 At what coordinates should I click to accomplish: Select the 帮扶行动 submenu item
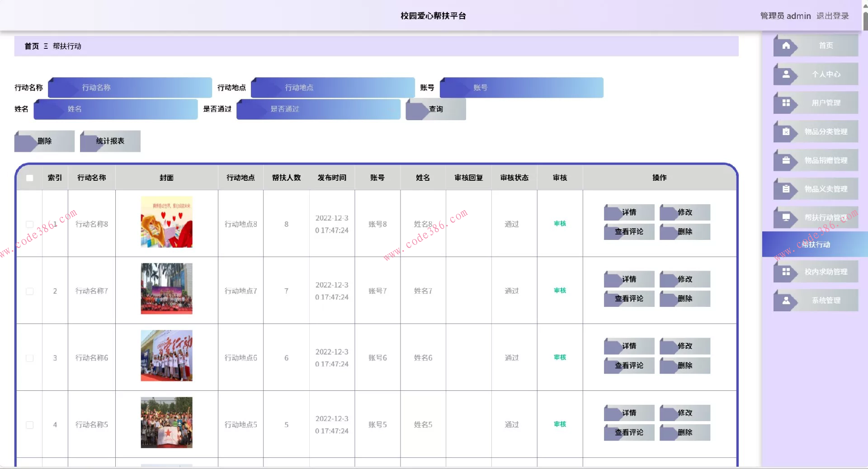[x=815, y=244]
